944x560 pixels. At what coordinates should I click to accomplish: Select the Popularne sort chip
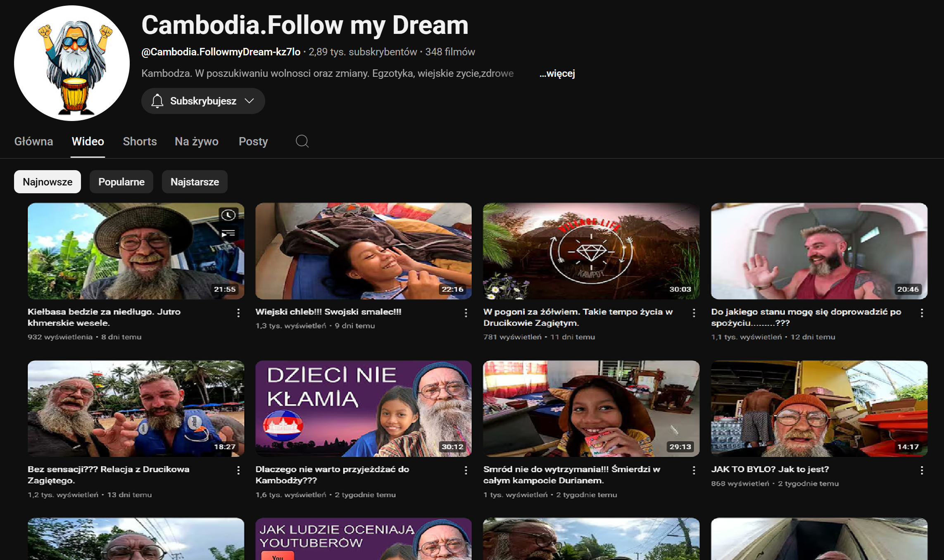click(x=121, y=182)
